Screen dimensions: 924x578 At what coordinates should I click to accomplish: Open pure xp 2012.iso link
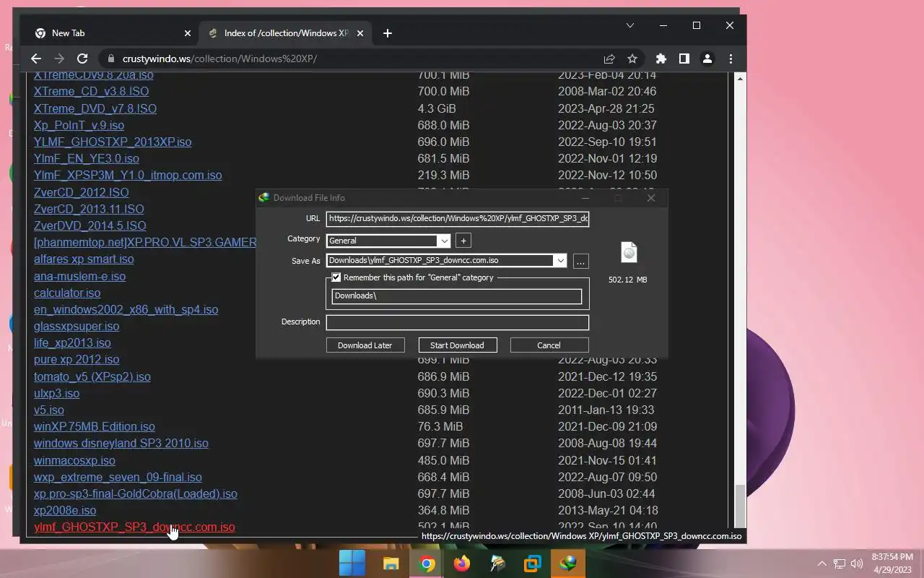77,359
